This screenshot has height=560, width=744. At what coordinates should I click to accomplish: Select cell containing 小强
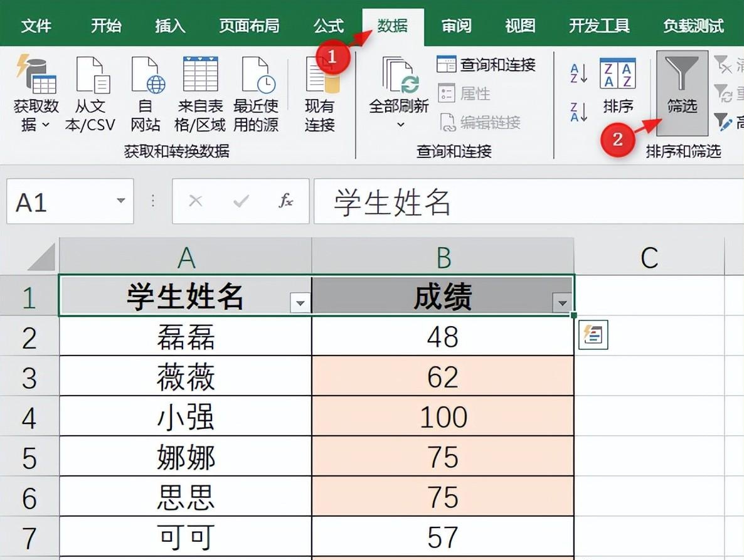pos(186,416)
